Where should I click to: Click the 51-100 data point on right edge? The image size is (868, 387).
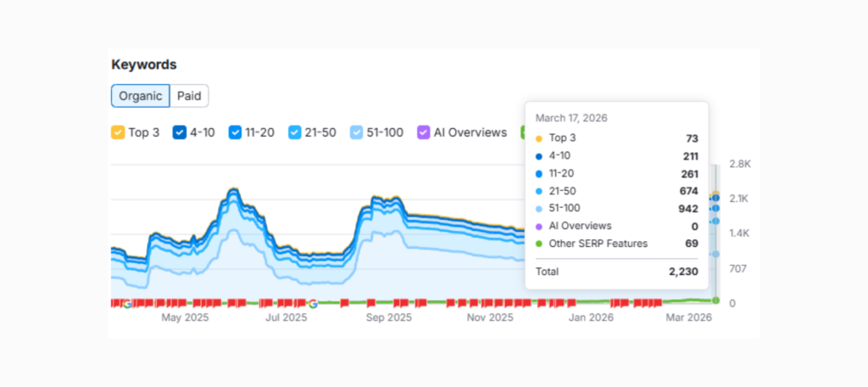pos(715,254)
